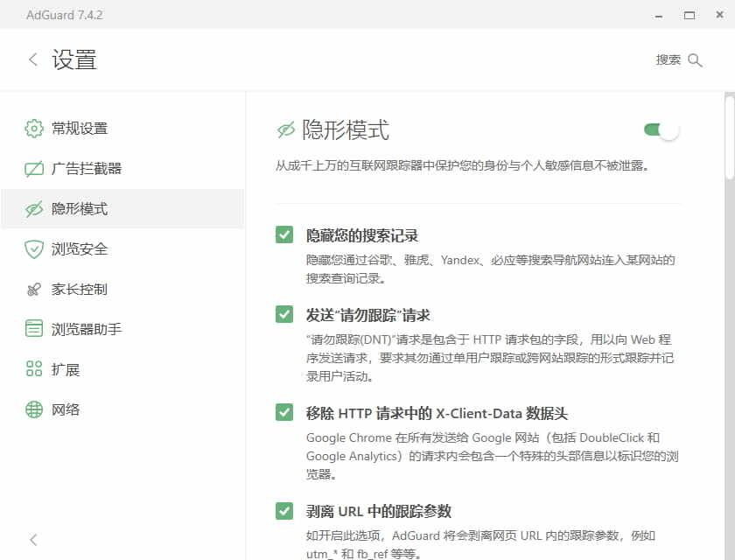Click the 浏览器助手 browser assistant icon
Viewport: 735px width, 560px height.
click(34, 329)
